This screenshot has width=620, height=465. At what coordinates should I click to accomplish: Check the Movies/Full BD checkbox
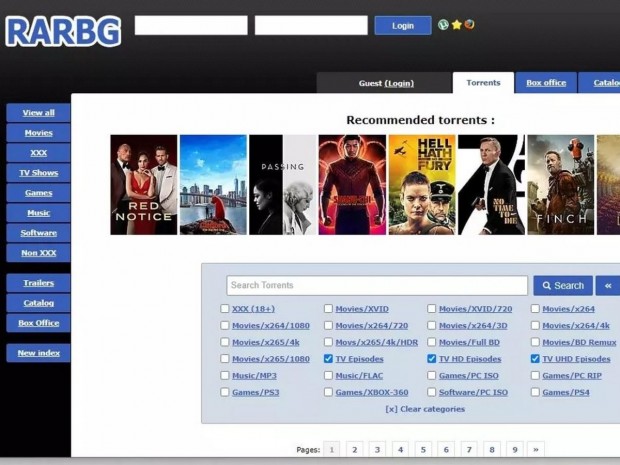pyautogui.click(x=431, y=342)
